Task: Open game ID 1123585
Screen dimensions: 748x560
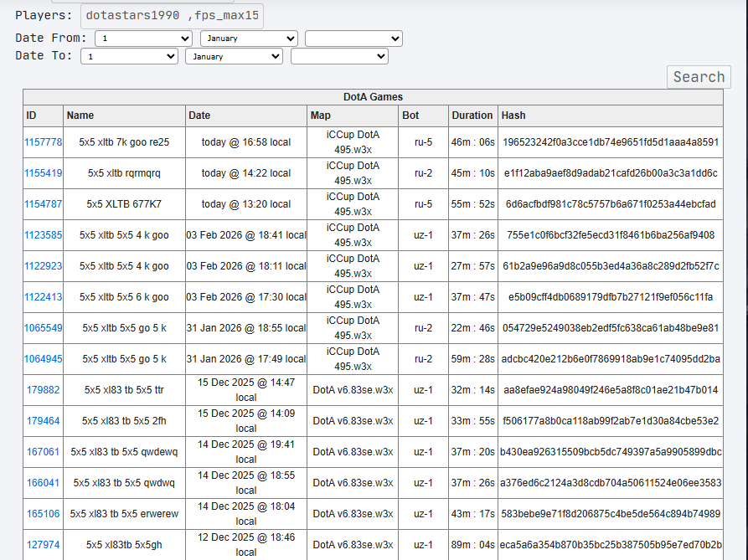Action: point(43,235)
